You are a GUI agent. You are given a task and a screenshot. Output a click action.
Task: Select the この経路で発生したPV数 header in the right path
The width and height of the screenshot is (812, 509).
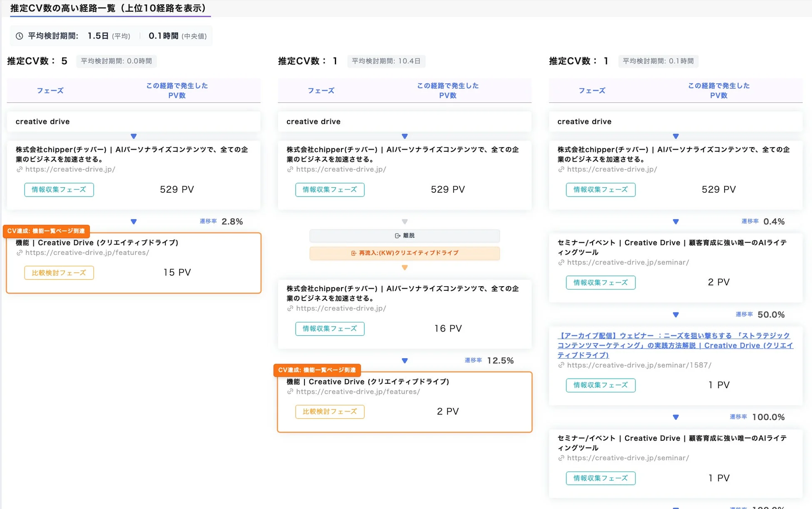coord(718,90)
